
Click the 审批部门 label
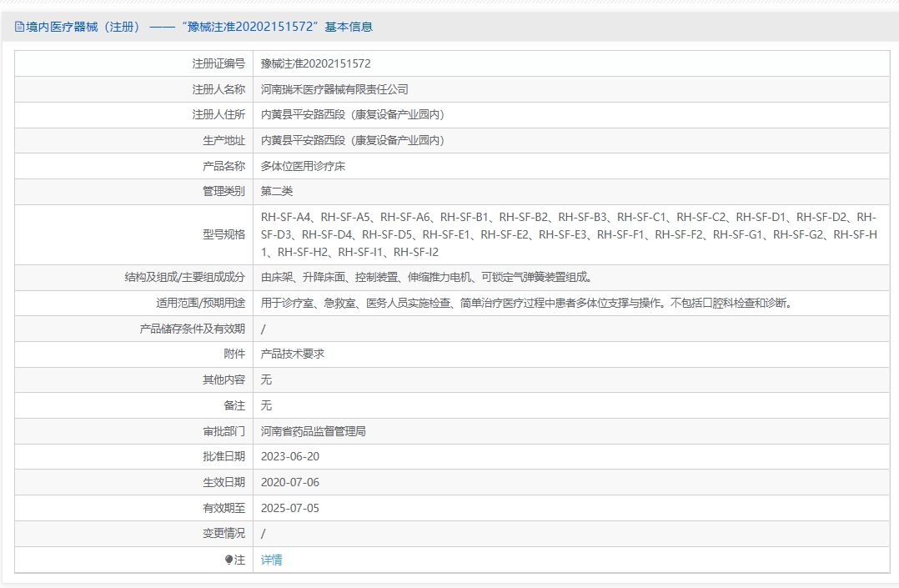[223, 431]
